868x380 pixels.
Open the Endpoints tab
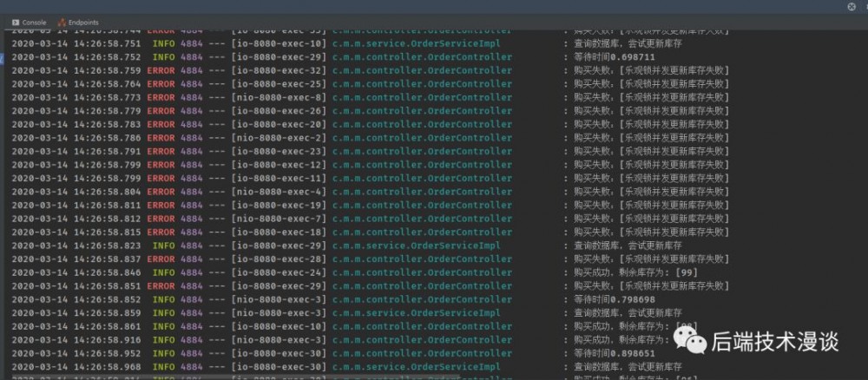click(x=78, y=23)
